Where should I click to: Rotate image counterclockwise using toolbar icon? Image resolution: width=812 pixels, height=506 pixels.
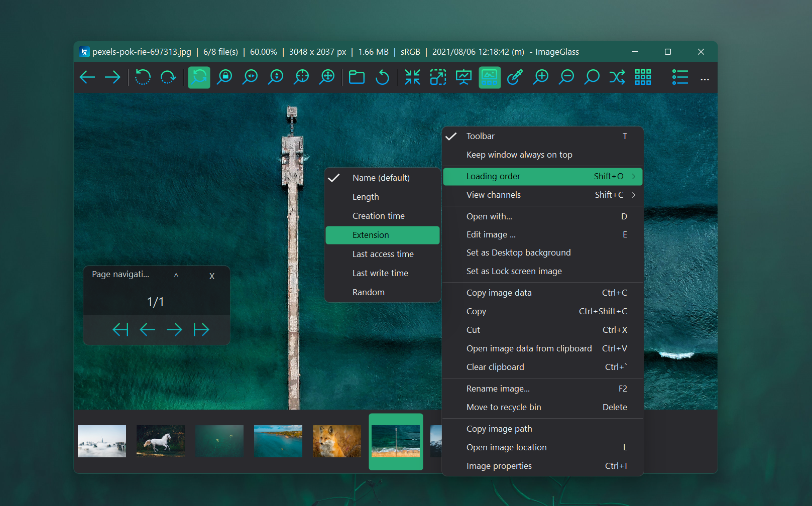coord(143,77)
